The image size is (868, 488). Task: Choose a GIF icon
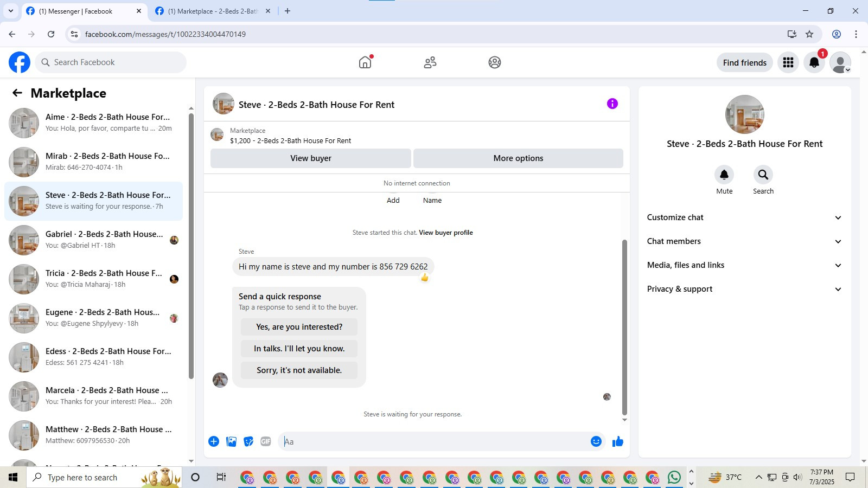[266, 441]
